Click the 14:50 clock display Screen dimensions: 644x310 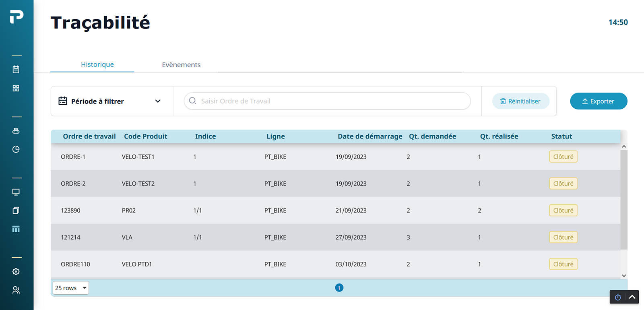point(618,22)
